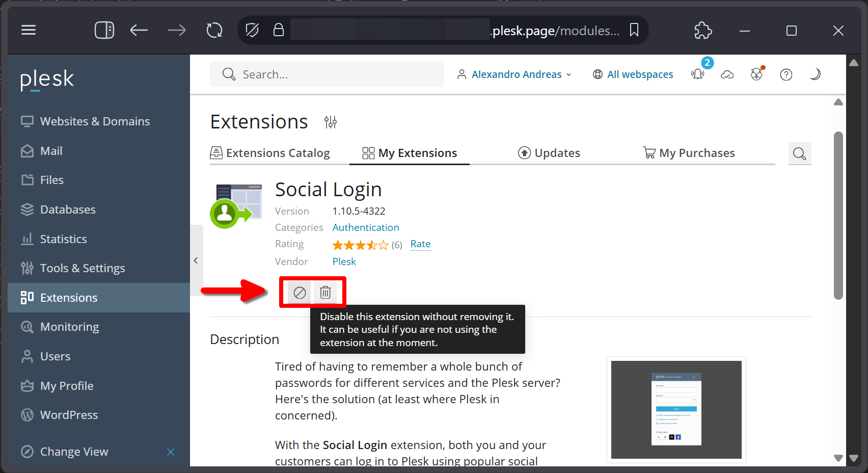Open the browser hamburger menu
Screen dimensions: 868x473
point(29,30)
